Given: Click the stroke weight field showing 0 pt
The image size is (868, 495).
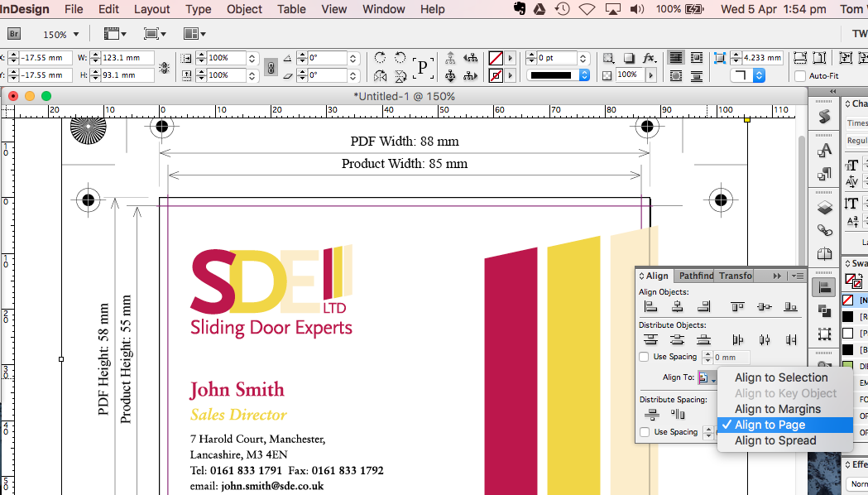Looking at the screenshot, I should pos(558,58).
